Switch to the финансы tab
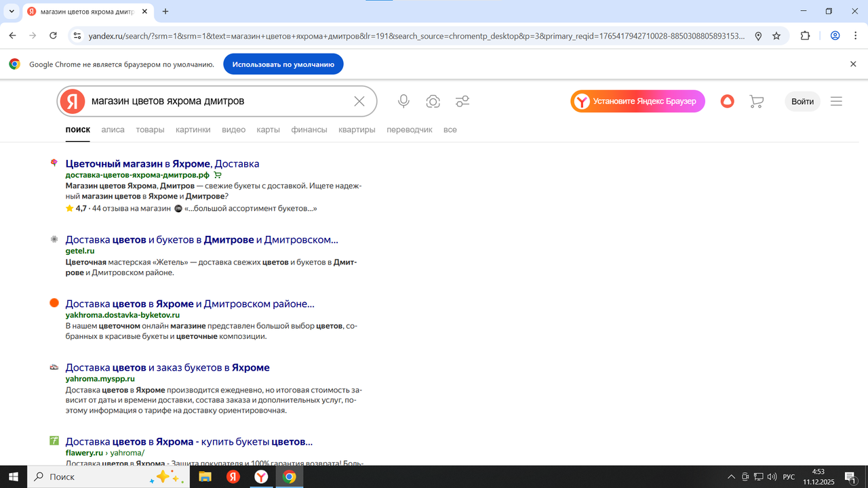The height and width of the screenshot is (488, 868). (309, 129)
